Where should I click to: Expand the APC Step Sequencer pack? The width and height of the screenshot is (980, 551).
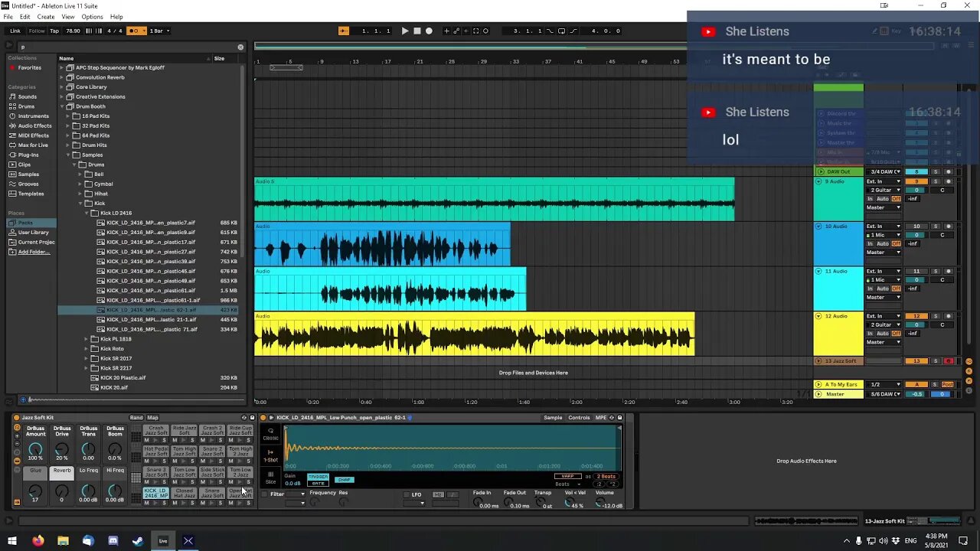(x=62, y=67)
